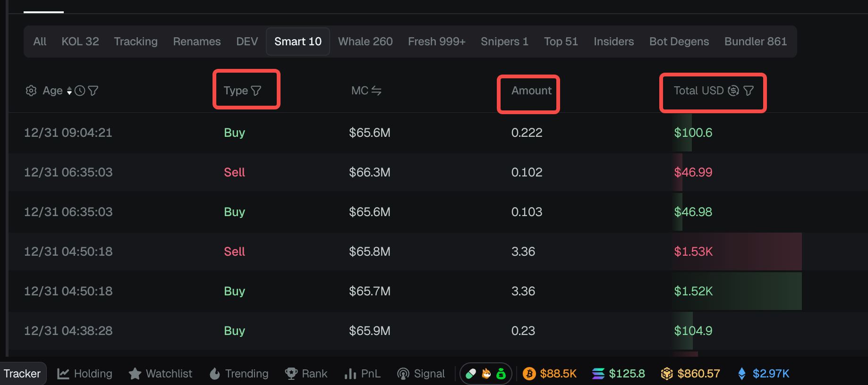Toggle Total USD currency switch icon
Image resolution: width=868 pixels, height=385 pixels.
(733, 91)
